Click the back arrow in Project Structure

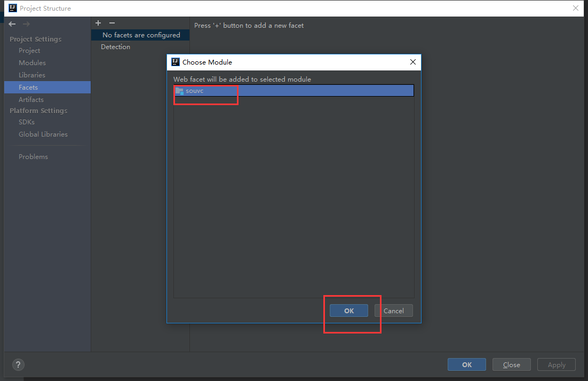pos(12,24)
